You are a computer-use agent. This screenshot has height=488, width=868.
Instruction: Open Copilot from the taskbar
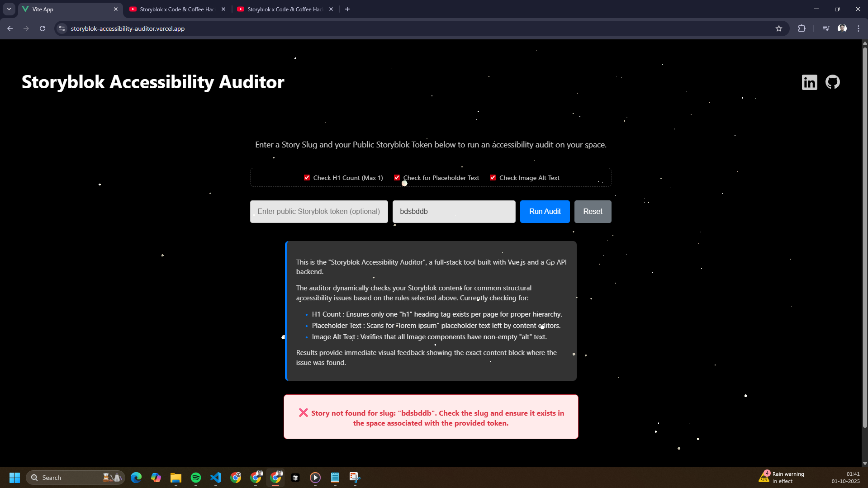[156, 478]
